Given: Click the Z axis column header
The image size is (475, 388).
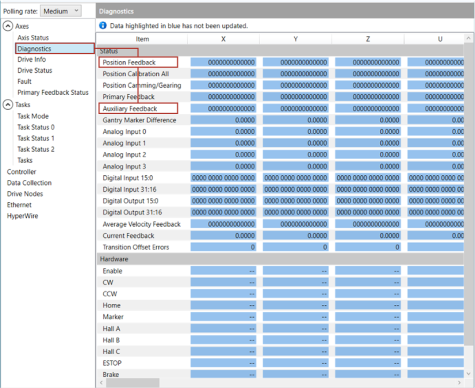Looking at the screenshot, I should pyautogui.click(x=368, y=39).
